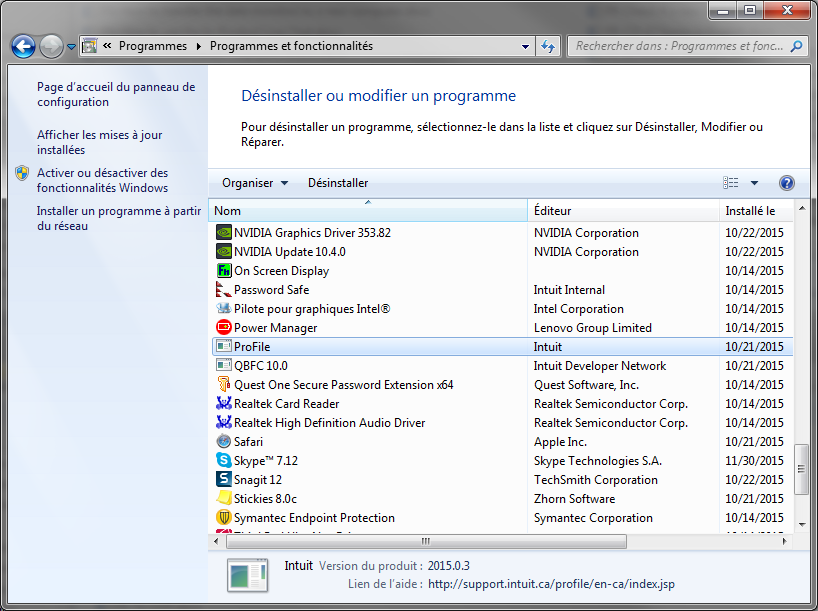
Task: Click the Stickies 8.0c yellow note icon
Action: [224, 499]
